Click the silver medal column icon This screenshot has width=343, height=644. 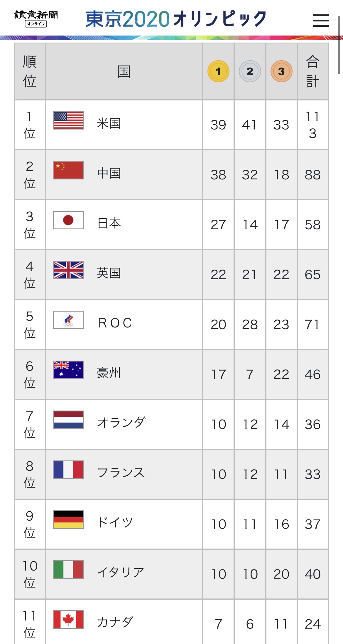point(250,71)
